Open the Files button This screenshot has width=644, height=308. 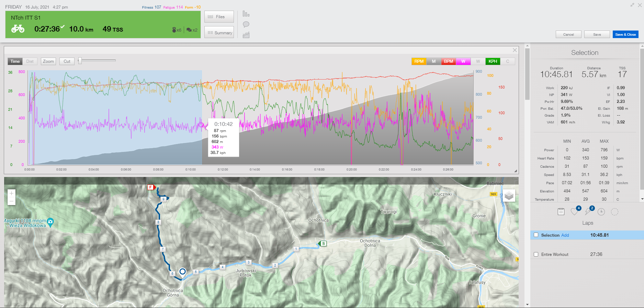[219, 17]
